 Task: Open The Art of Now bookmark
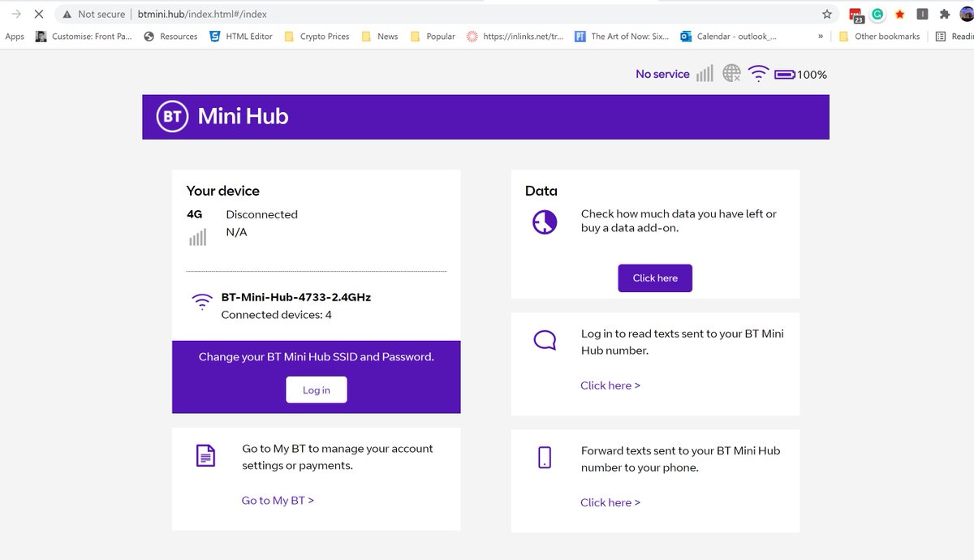point(622,37)
